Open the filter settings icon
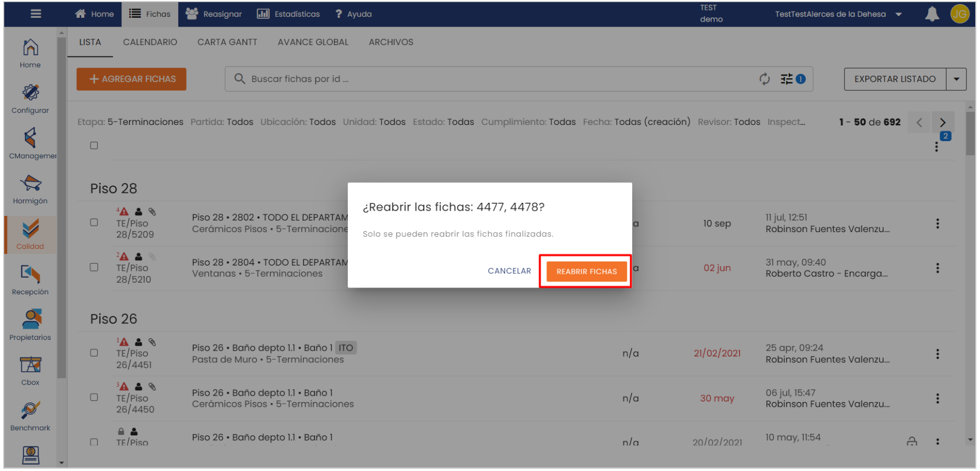 (787, 79)
